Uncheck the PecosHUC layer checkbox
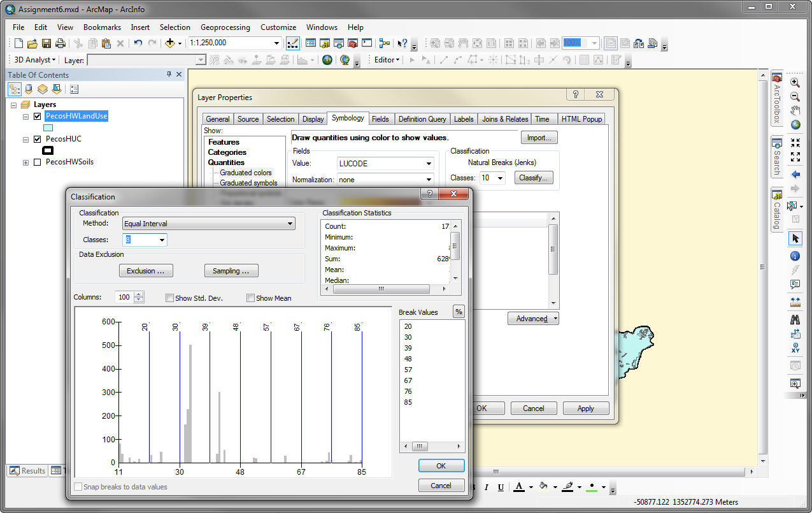Viewport: 812px width, 513px height. pos(37,139)
